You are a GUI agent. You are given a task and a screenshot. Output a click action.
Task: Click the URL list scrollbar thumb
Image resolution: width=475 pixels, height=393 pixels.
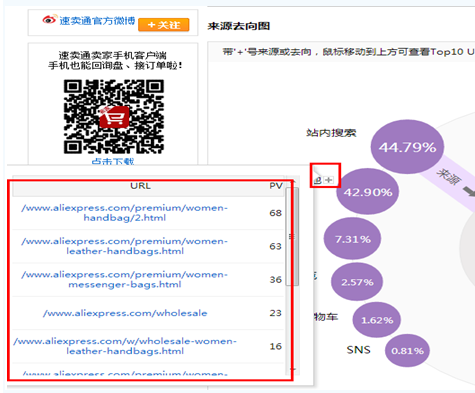pyautogui.click(x=292, y=236)
